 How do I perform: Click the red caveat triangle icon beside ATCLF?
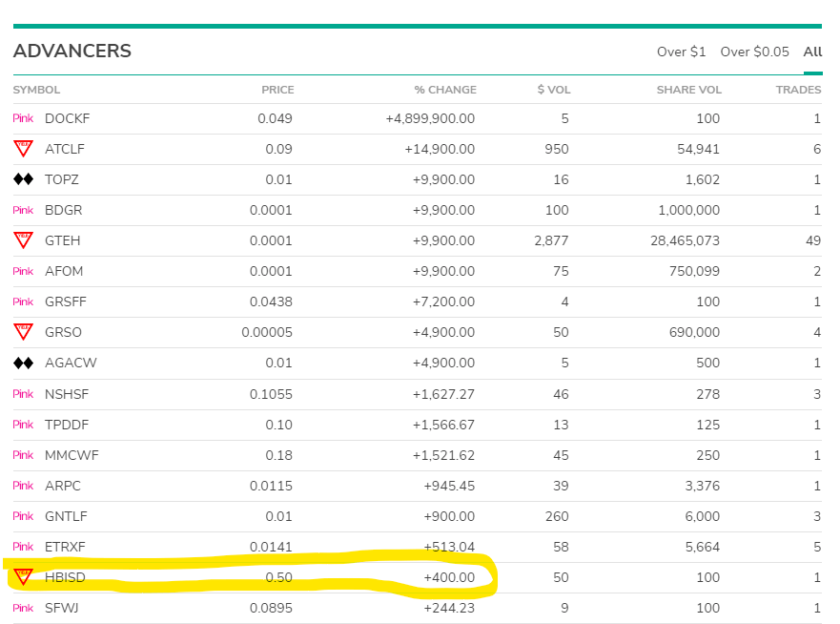tap(23, 149)
